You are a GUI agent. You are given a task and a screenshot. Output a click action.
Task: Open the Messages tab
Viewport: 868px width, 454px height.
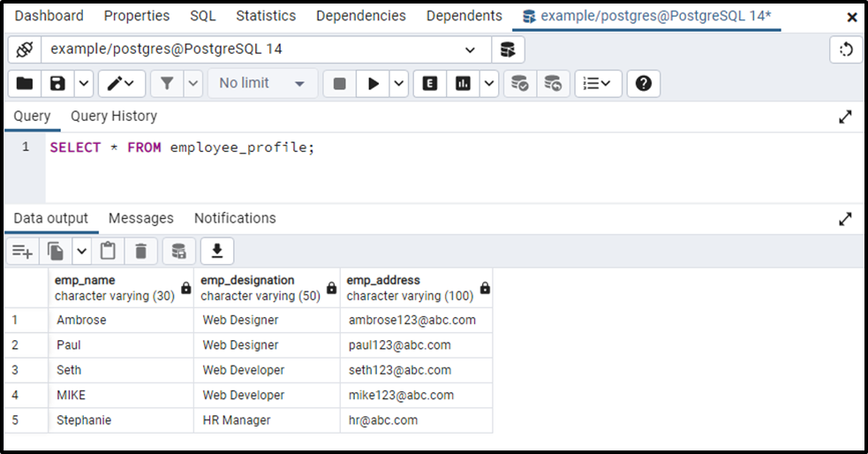(x=140, y=218)
